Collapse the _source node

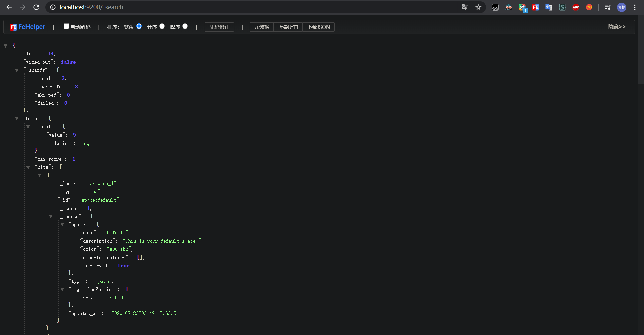coord(51,217)
